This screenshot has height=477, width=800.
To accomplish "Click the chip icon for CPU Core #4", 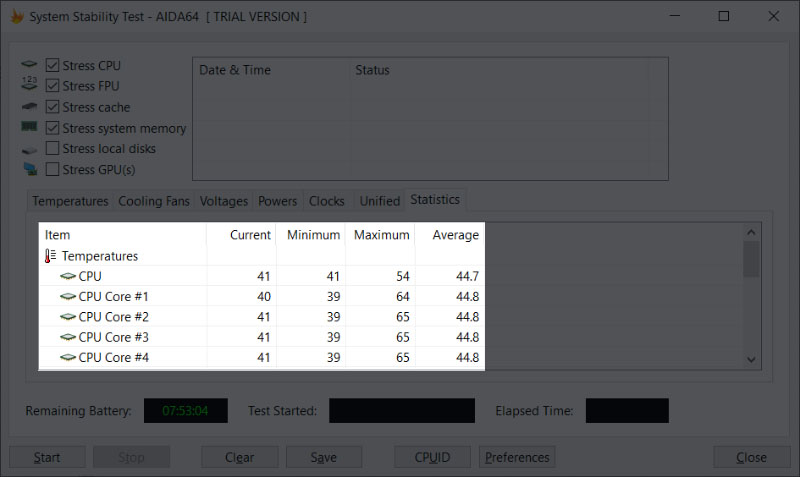I will pos(68,358).
